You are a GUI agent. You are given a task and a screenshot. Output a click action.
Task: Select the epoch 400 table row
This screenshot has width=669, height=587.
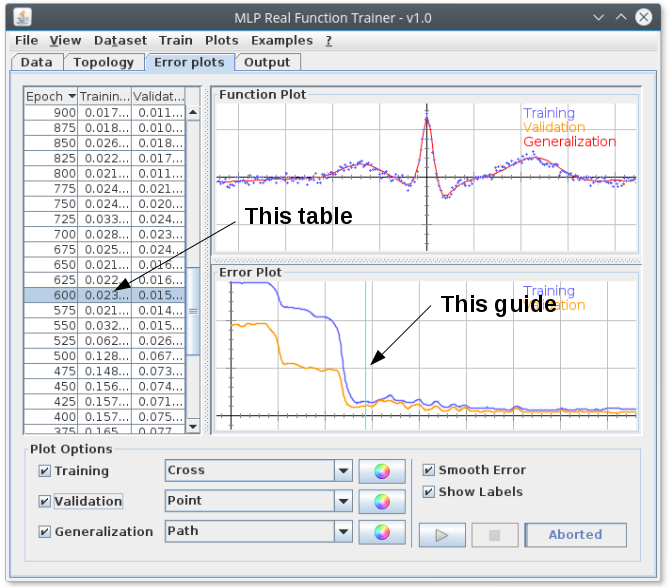coord(105,417)
